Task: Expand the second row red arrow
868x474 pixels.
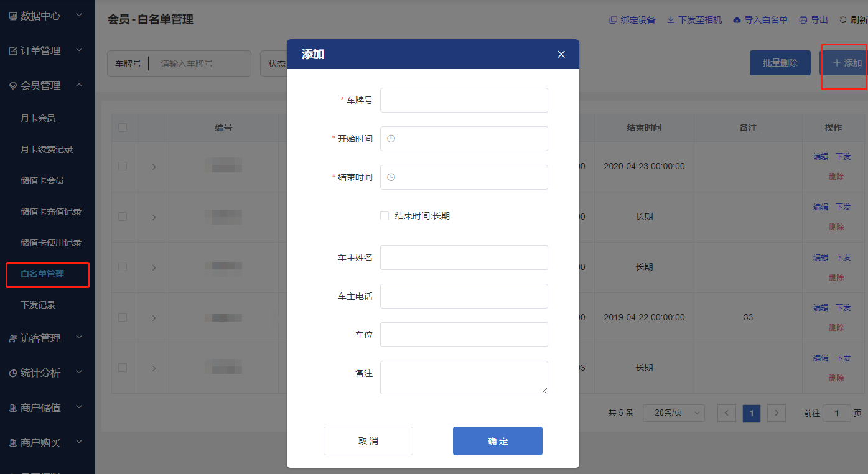Action: click(154, 217)
